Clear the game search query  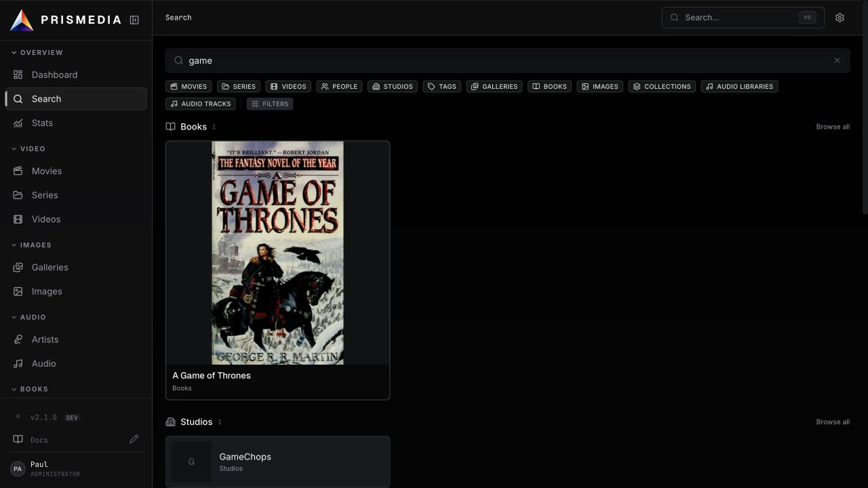[x=837, y=60]
